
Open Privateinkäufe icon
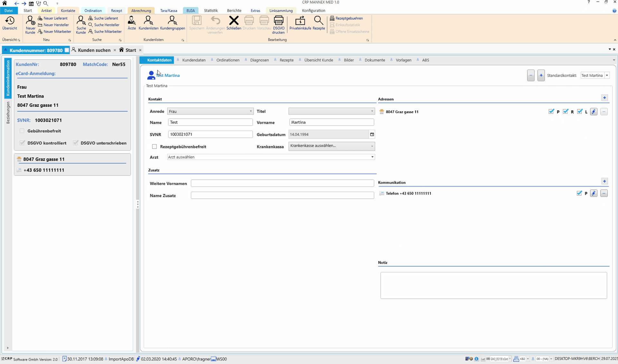tap(300, 23)
